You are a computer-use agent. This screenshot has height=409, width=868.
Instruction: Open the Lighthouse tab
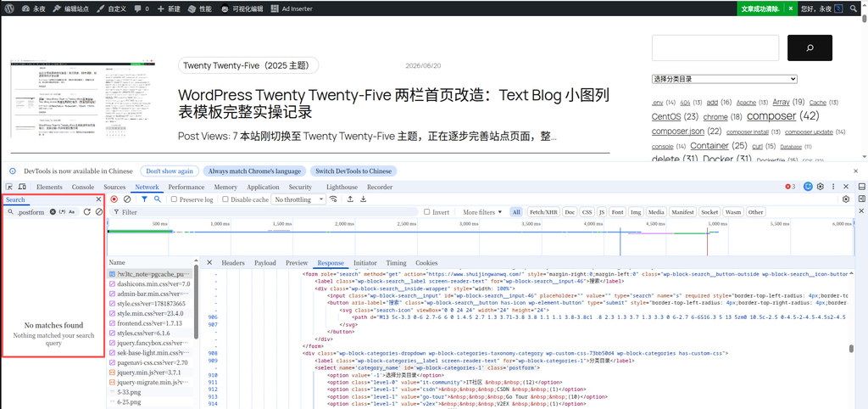pos(342,188)
